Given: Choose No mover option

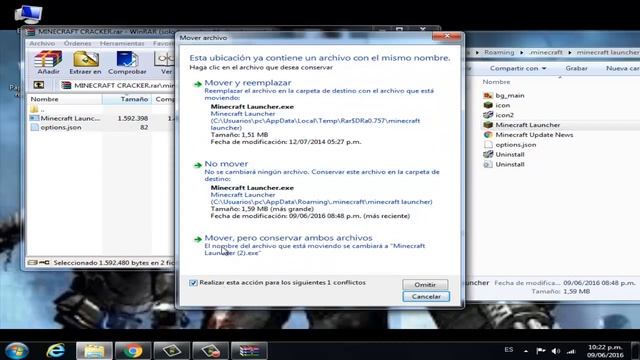Looking at the screenshot, I should pyautogui.click(x=226, y=164).
